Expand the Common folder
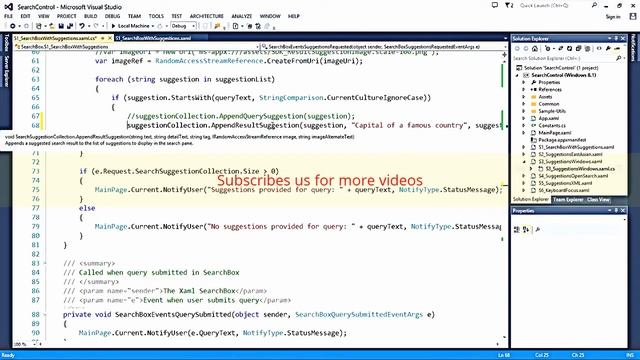The height and width of the screenshot is (360, 640). (524, 104)
